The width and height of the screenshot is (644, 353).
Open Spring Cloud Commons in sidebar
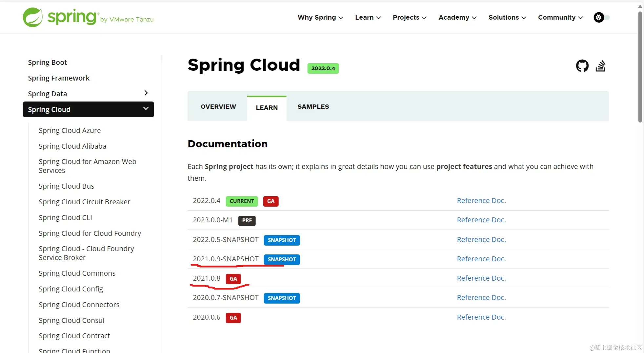77,273
